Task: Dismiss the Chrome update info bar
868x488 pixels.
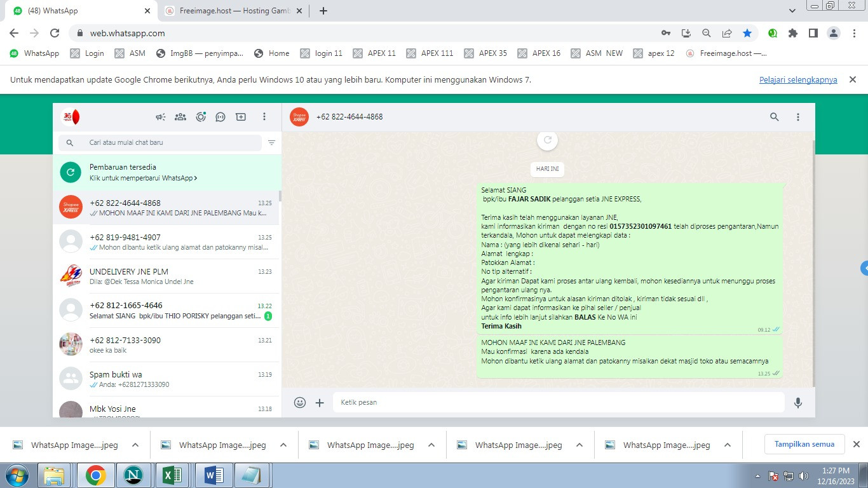Action: 853,79
